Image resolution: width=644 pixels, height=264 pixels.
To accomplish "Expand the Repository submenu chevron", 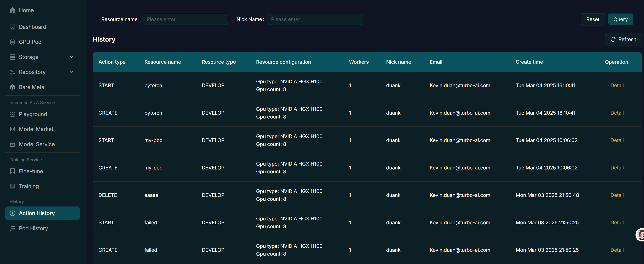I will click(x=72, y=72).
